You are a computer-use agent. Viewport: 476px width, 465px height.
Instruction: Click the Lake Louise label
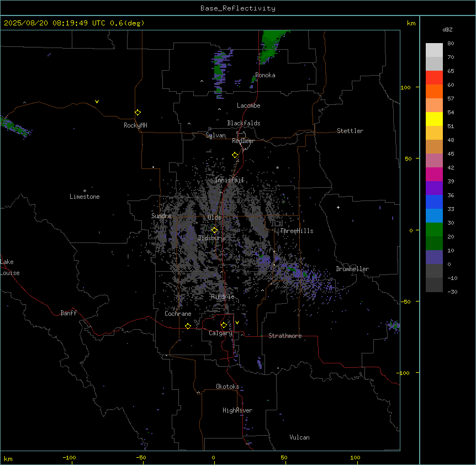click(10, 267)
